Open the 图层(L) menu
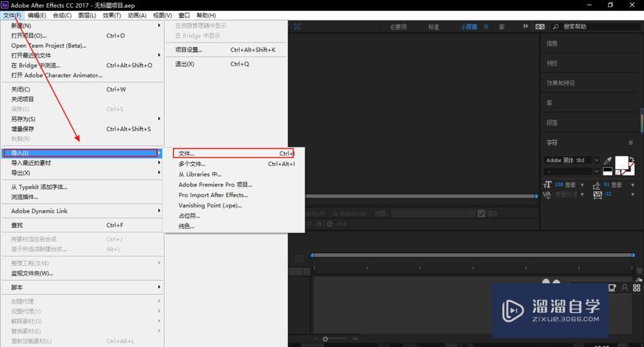 tap(87, 15)
